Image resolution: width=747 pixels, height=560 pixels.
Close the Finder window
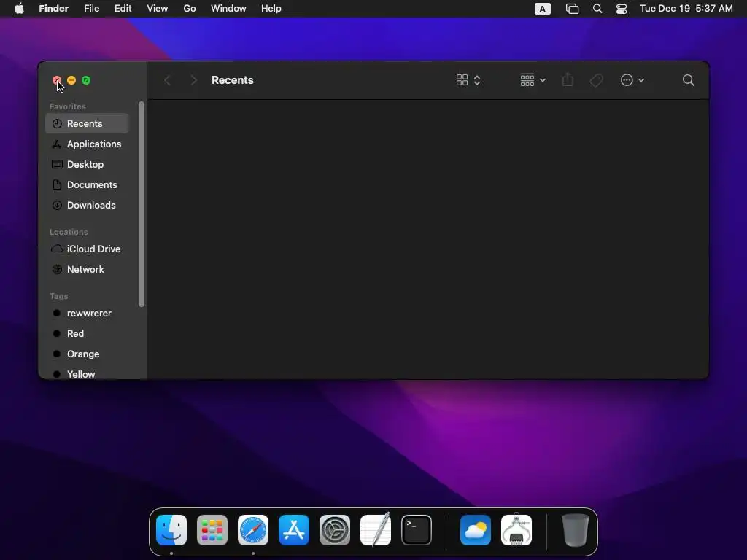coord(57,80)
